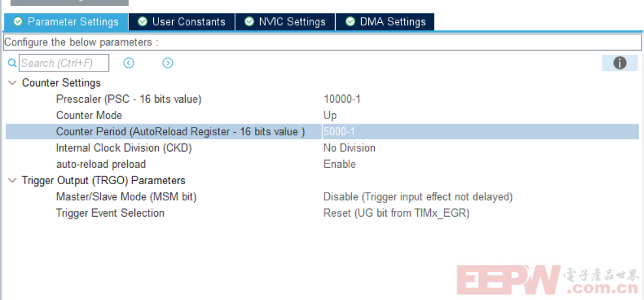The width and height of the screenshot is (644, 300).
Task: Click the NVIC Settings tab checkmark icon
Action: point(249,22)
